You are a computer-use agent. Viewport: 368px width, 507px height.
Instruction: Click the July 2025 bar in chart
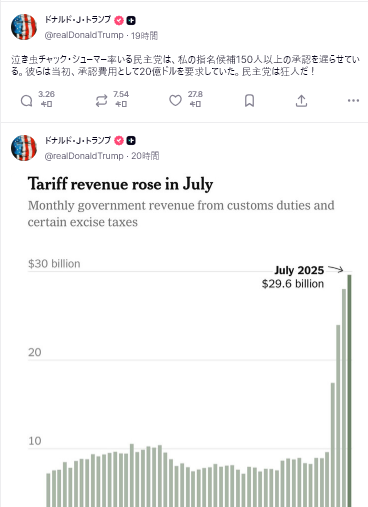[x=349, y=391]
